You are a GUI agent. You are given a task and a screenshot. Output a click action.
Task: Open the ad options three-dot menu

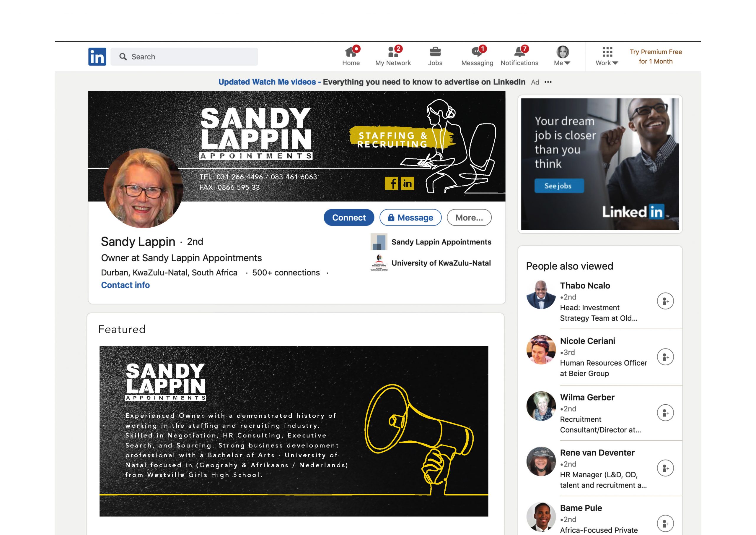[x=548, y=82]
